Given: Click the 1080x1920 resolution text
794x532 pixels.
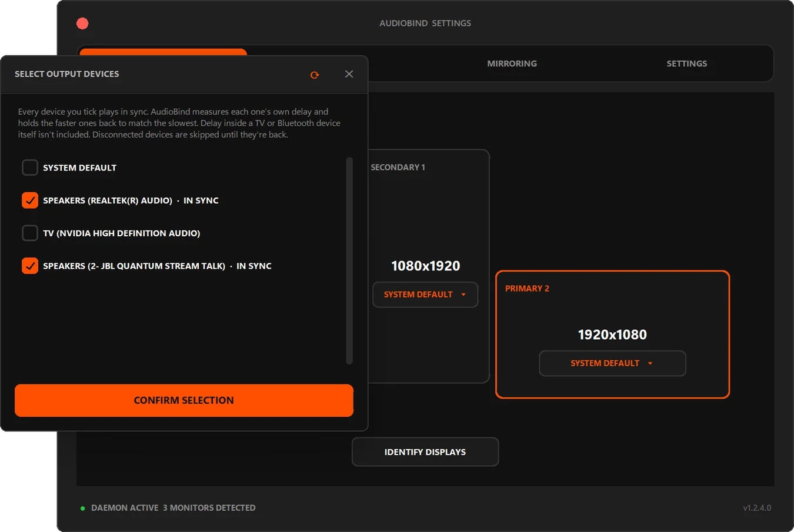Looking at the screenshot, I should pos(425,266).
